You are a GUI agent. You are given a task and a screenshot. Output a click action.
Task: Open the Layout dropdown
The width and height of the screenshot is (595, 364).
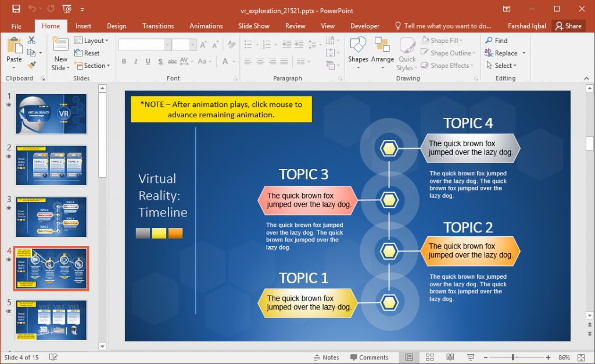pos(92,40)
